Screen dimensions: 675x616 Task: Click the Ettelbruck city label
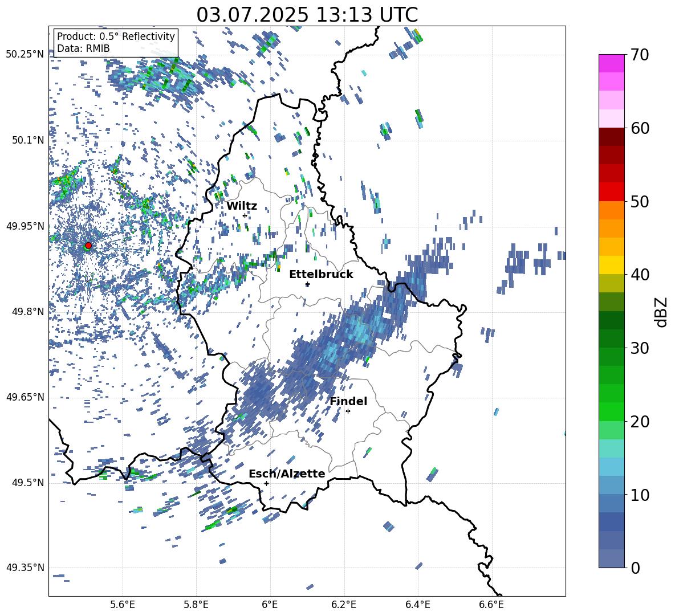click(321, 275)
